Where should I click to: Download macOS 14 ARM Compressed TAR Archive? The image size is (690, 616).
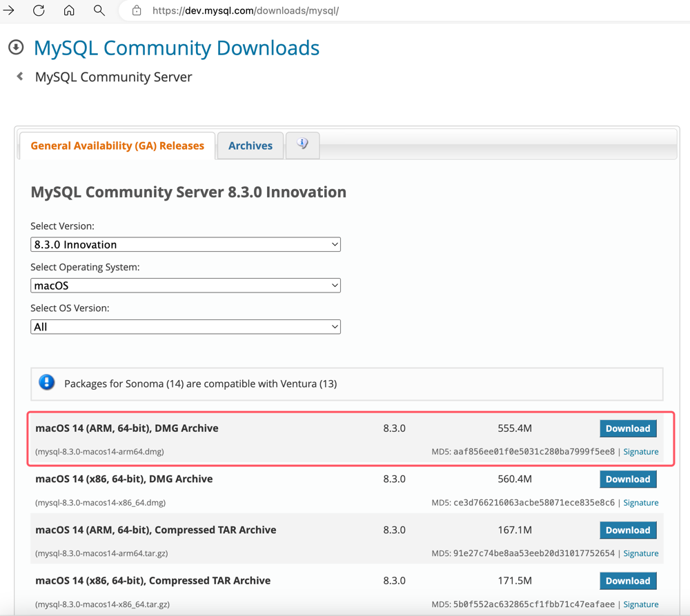[628, 530]
